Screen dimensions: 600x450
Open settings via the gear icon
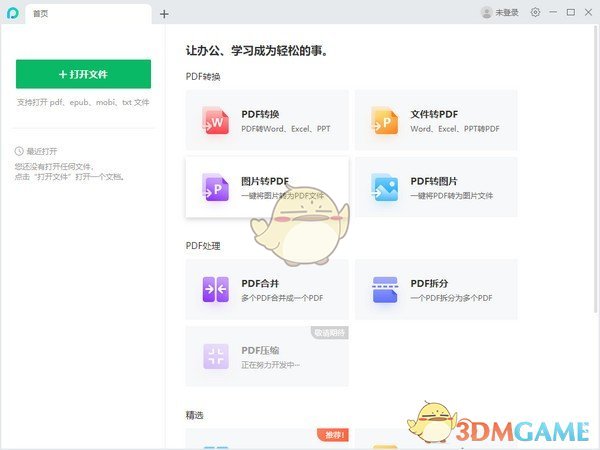[x=535, y=13]
